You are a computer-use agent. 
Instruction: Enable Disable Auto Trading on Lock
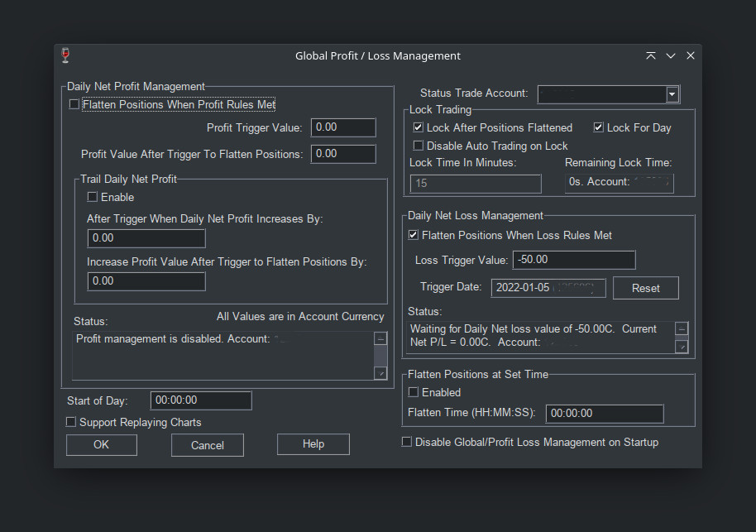419,146
